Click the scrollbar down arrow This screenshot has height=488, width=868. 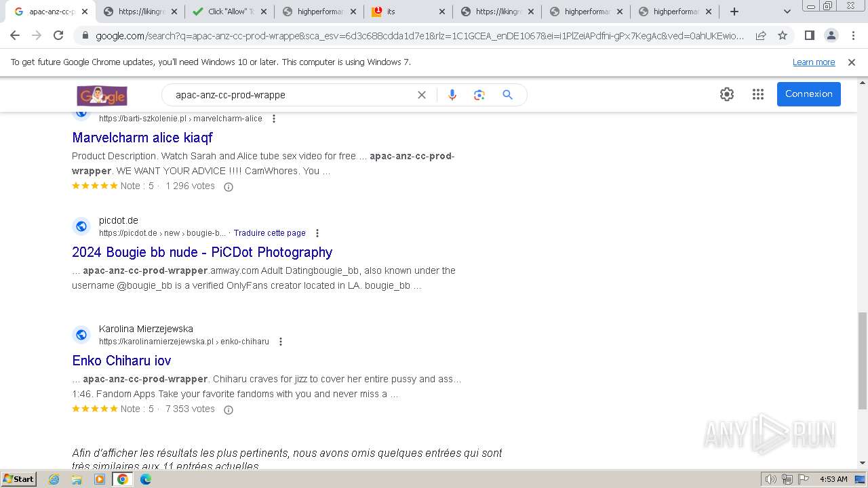pos(862,464)
